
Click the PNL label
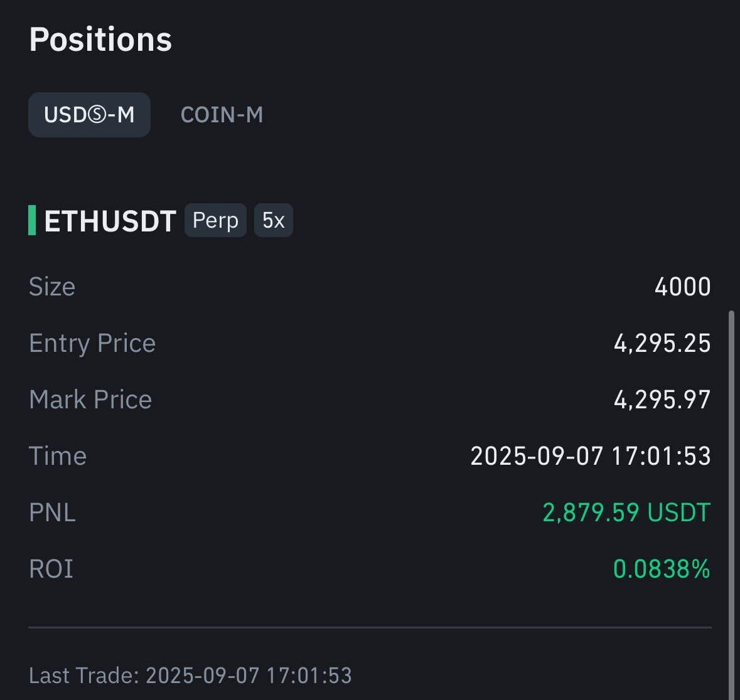pos(52,512)
